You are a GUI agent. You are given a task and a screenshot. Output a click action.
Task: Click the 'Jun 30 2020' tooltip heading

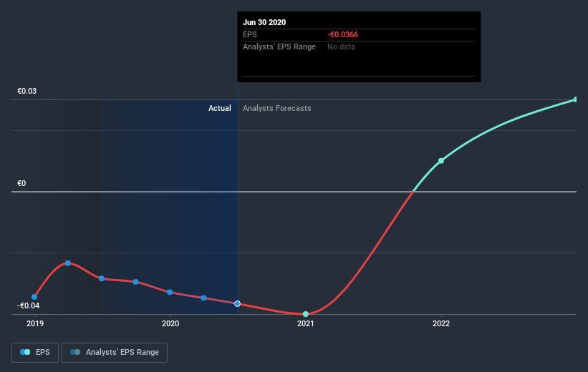(x=264, y=22)
